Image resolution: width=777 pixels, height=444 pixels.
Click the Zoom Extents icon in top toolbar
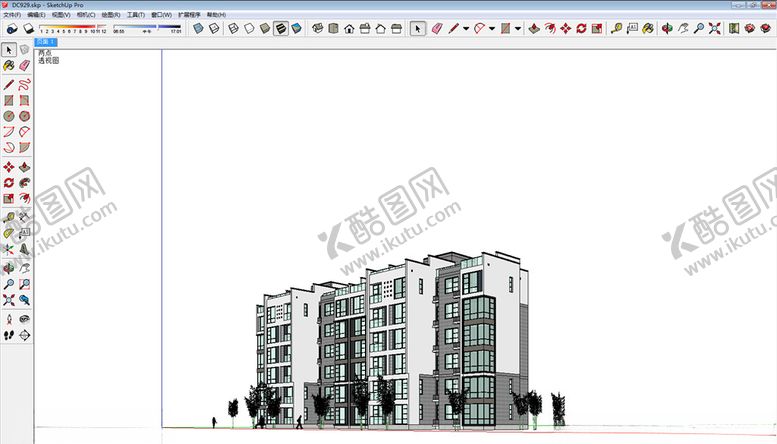tap(714, 29)
